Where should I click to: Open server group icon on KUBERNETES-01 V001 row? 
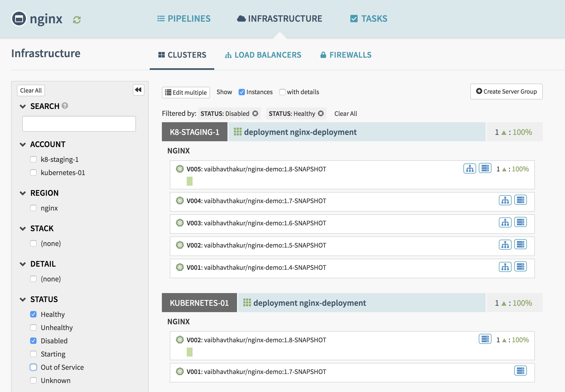(521, 371)
